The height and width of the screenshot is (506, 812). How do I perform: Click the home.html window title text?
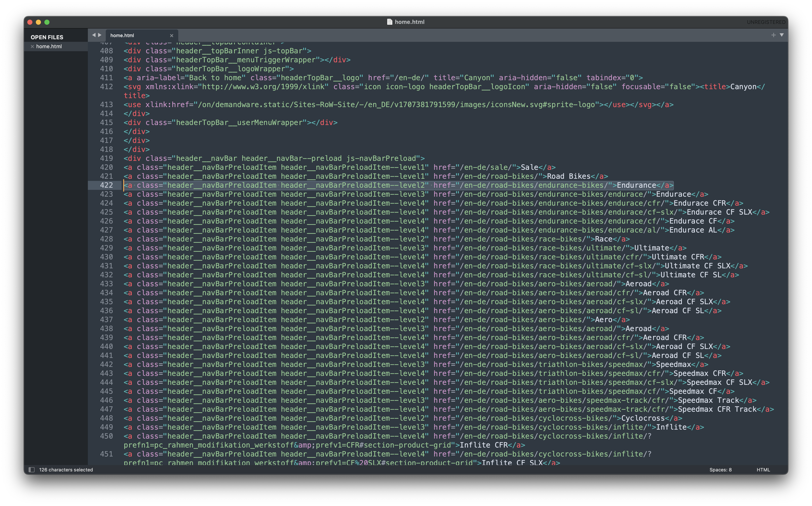coord(409,22)
